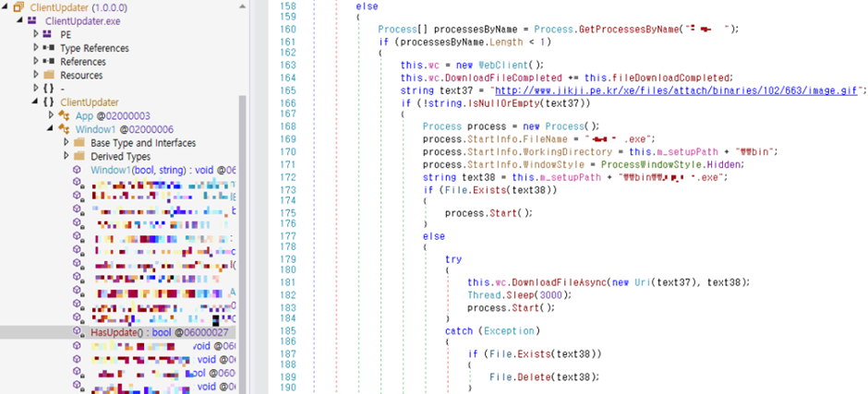Click the DownloadFileAsync method reference
This screenshot has height=394, width=868.
click(x=561, y=282)
